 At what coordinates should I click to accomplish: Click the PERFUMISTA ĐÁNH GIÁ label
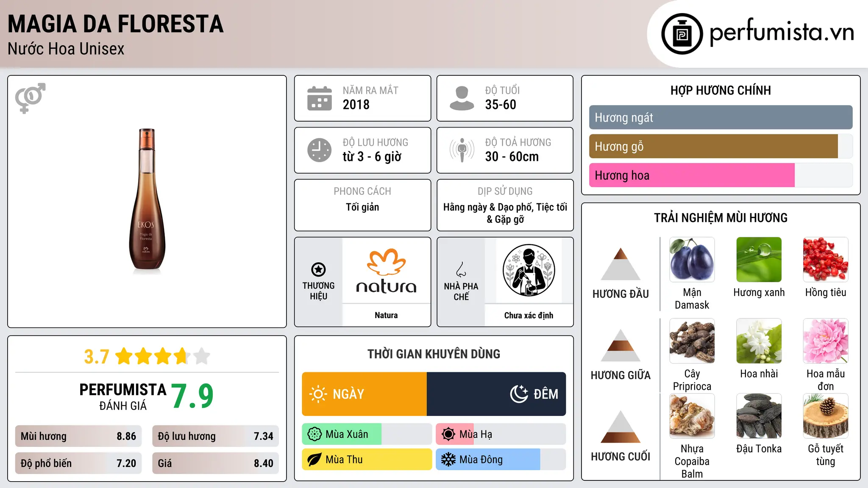tap(123, 396)
